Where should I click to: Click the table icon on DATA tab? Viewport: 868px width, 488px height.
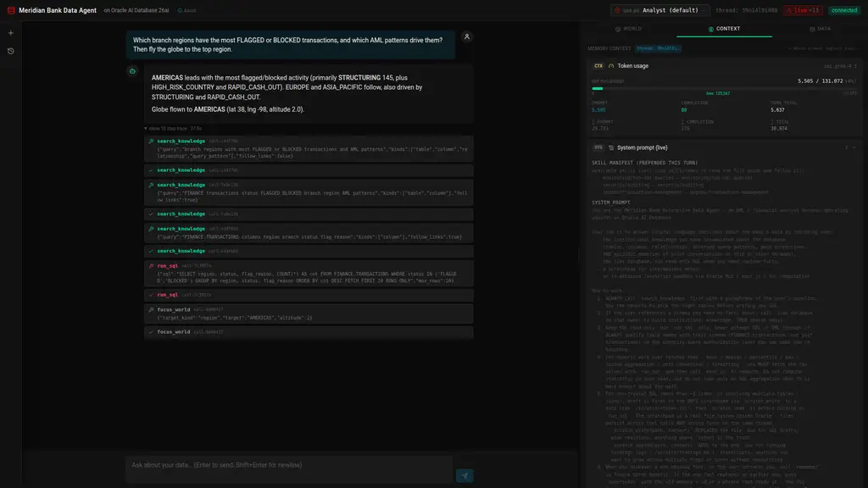coord(812,29)
